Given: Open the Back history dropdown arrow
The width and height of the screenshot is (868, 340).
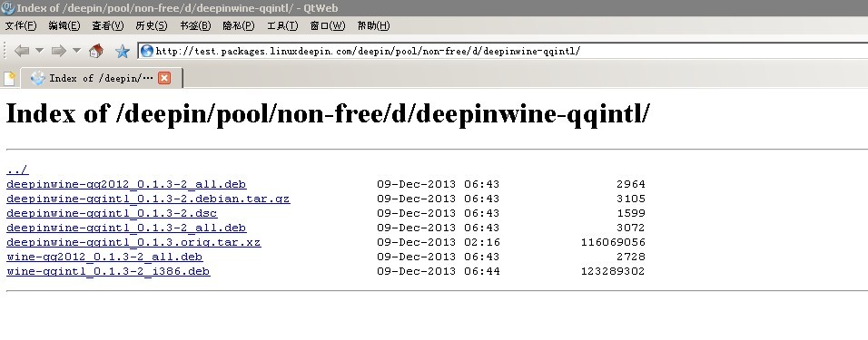Looking at the screenshot, I should [x=39, y=51].
